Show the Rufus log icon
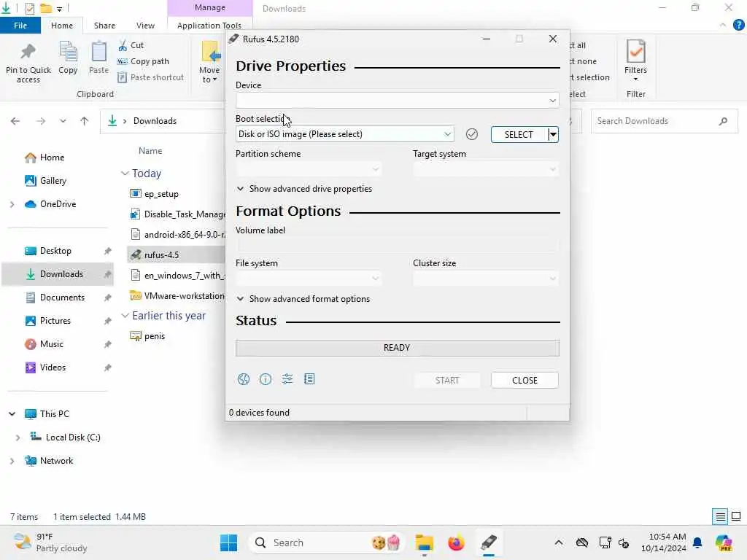Image resolution: width=747 pixels, height=560 pixels. pyautogui.click(x=309, y=379)
